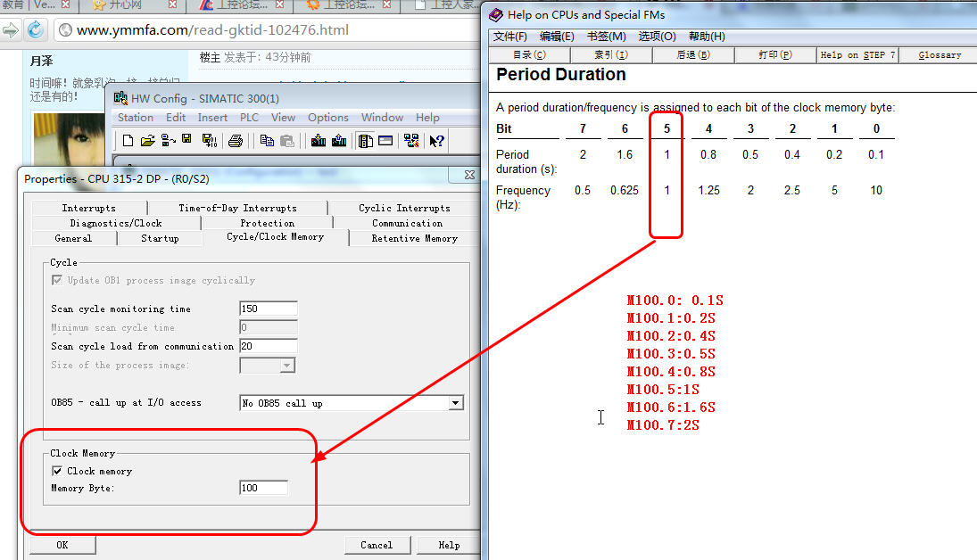
Task: Click the Save and Compile toolbar icon
Action: 210,140
